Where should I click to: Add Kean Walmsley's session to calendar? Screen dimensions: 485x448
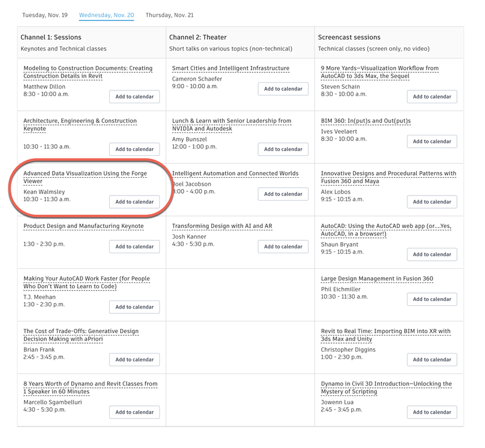134,202
